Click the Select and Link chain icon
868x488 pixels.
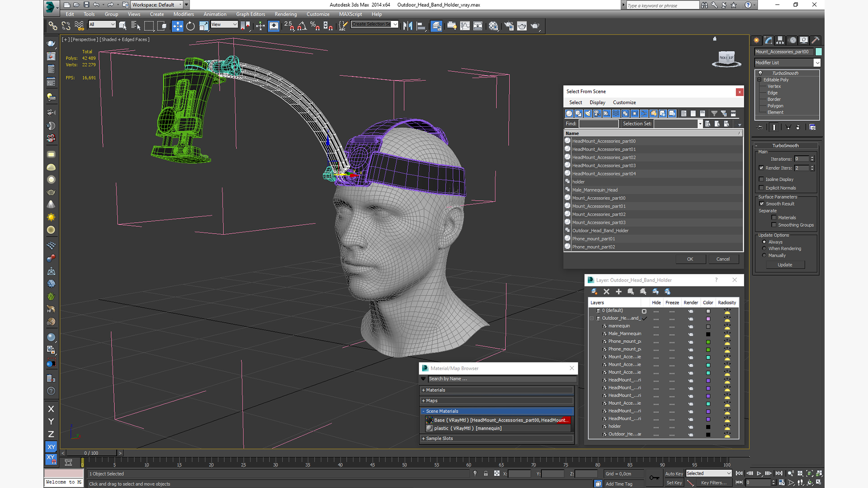tap(53, 26)
